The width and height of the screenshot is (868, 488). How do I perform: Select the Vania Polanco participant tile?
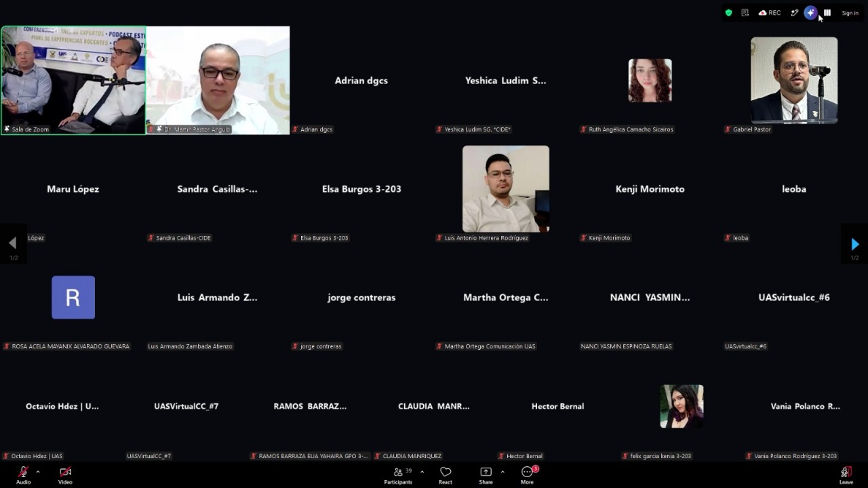pos(806,406)
